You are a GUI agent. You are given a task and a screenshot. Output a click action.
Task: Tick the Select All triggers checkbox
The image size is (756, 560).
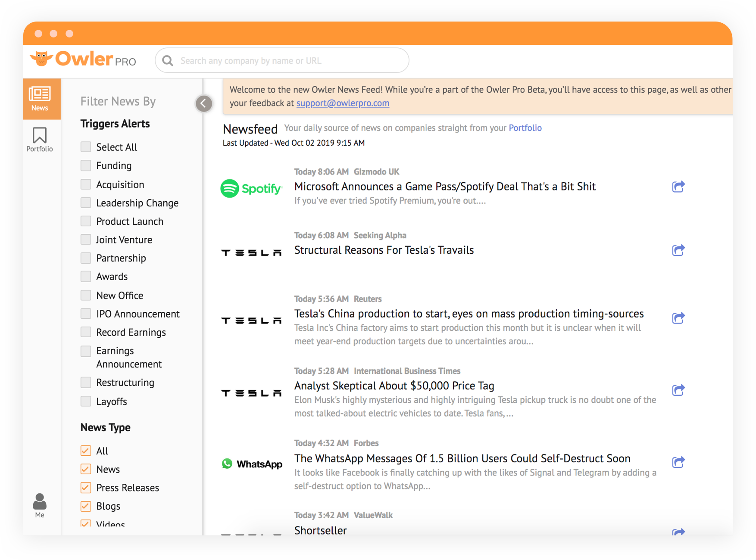click(86, 147)
